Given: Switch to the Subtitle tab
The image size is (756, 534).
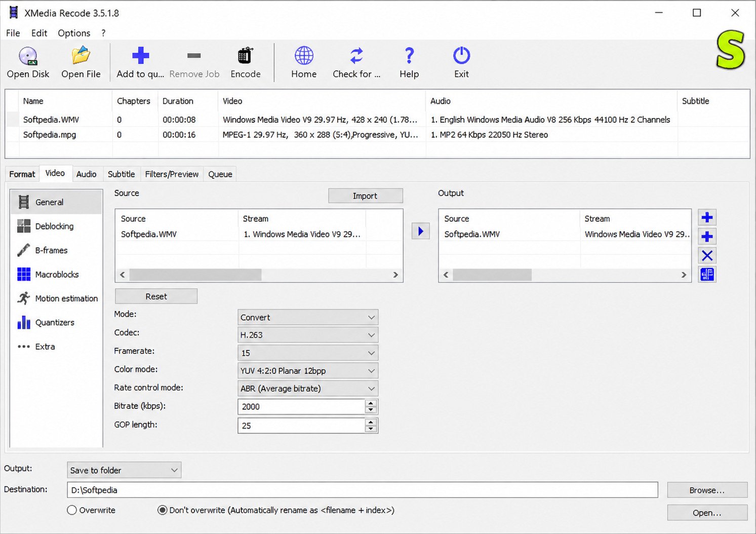Looking at the screenshot, I should tap(122, 174).
